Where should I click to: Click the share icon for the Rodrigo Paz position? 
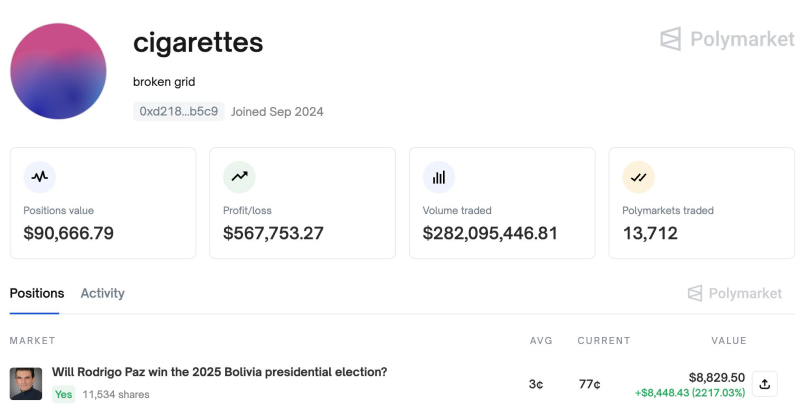point(764,384)
